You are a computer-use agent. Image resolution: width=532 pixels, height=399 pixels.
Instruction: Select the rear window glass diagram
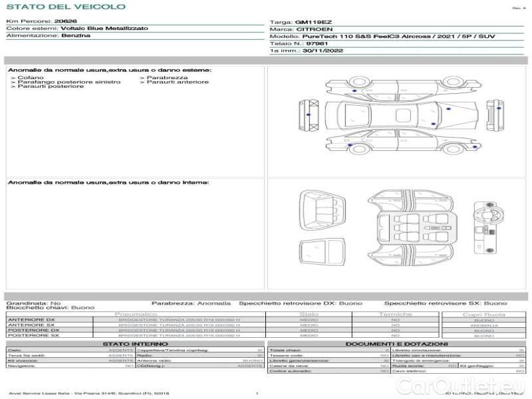[323, 253]
